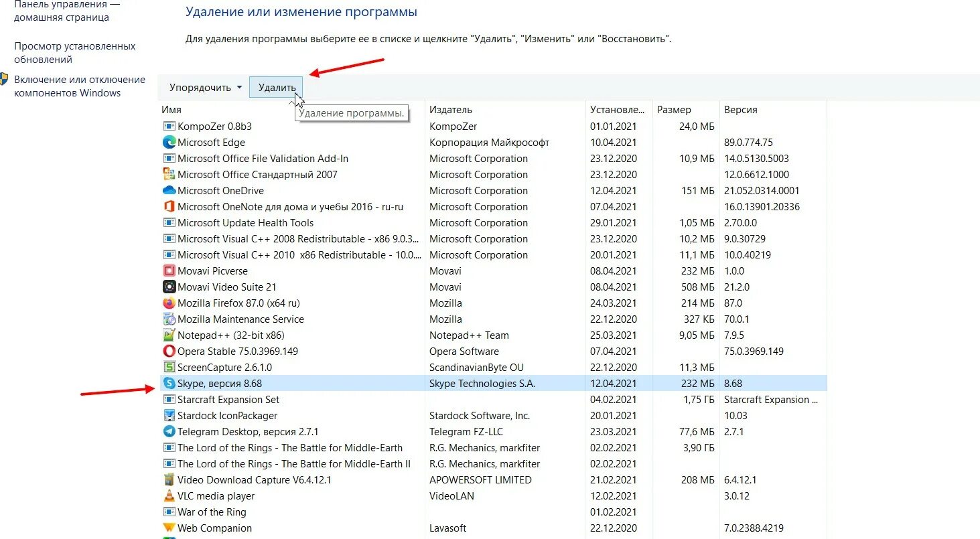Click the Web Companion icon

click(x=169, y=528)
